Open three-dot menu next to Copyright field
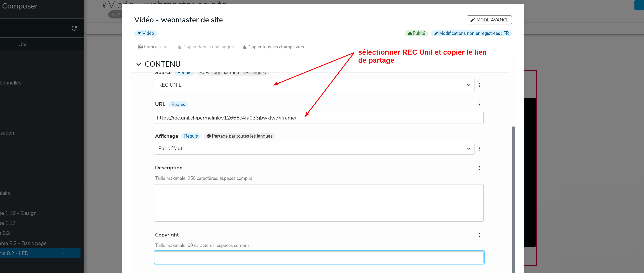The image size is (644, 273). pyautogui.click(x=479, y=235)
